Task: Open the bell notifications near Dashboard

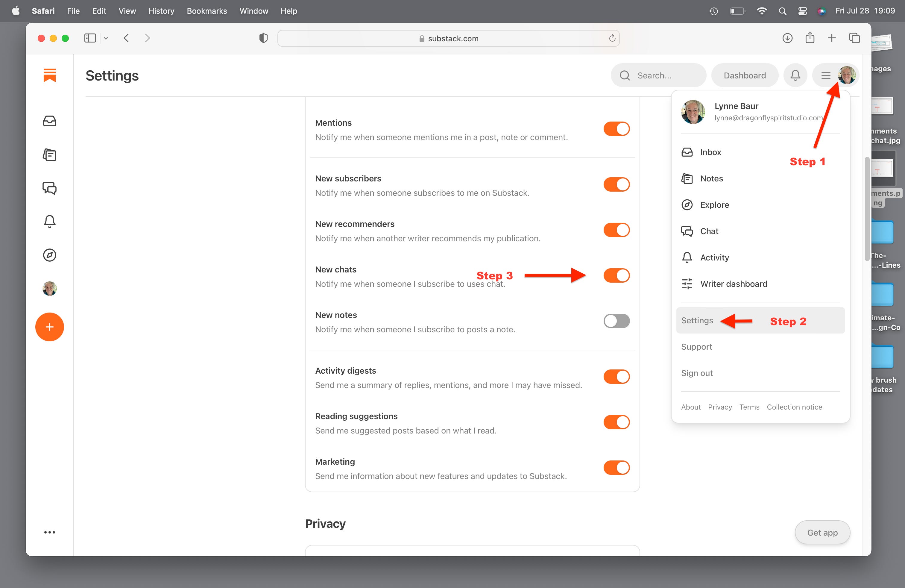Action: coord(795,75)
